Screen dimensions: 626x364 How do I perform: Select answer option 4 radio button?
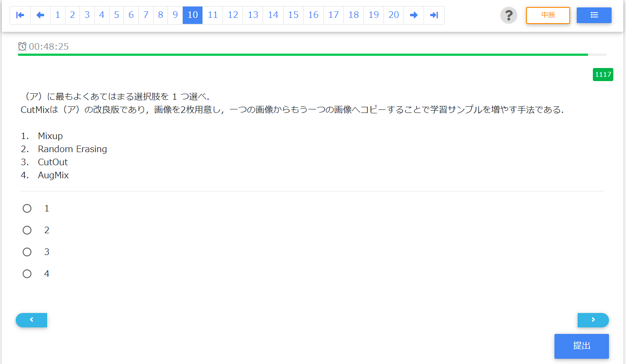click(x=27, y=274)
